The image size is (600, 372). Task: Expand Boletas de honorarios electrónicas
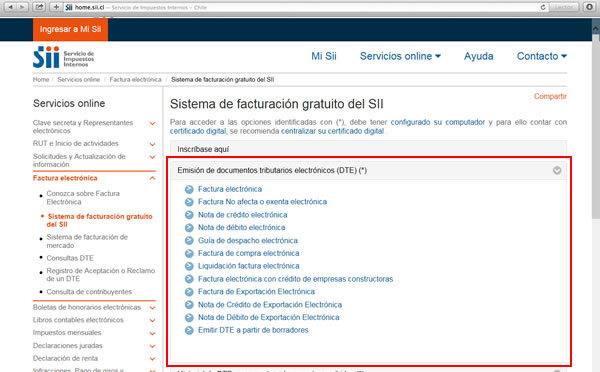(152, 308)
